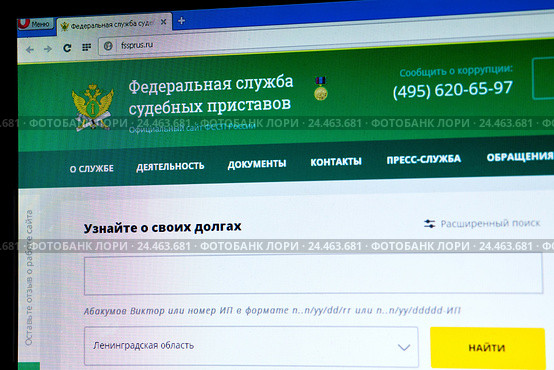Click the yellow НАЙТИ button

(488, 348)
